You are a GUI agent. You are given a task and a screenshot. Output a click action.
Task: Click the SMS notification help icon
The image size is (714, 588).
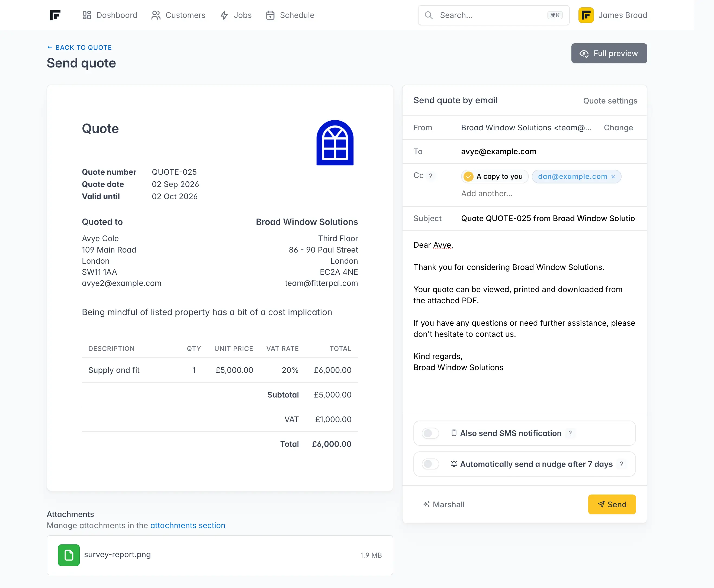pos(570,433)
